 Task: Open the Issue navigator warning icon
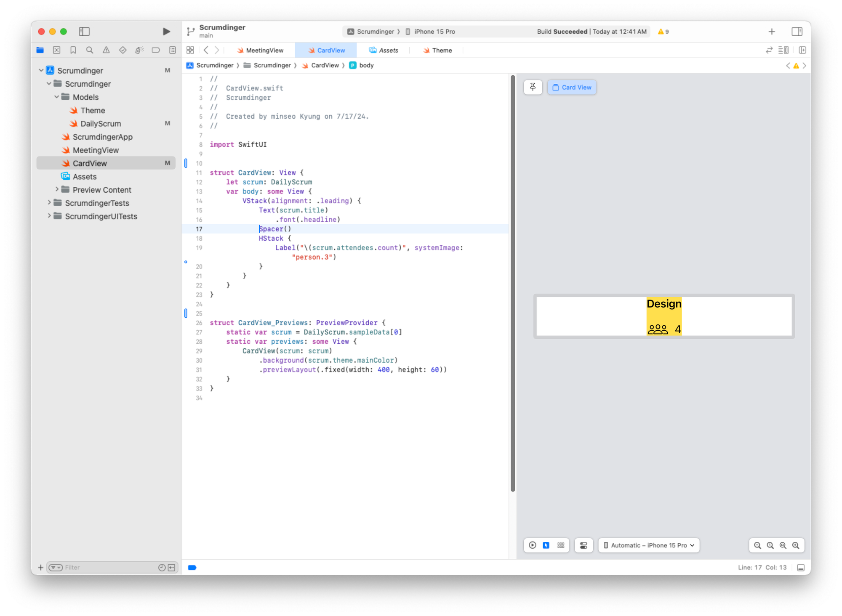pos(106,50)
